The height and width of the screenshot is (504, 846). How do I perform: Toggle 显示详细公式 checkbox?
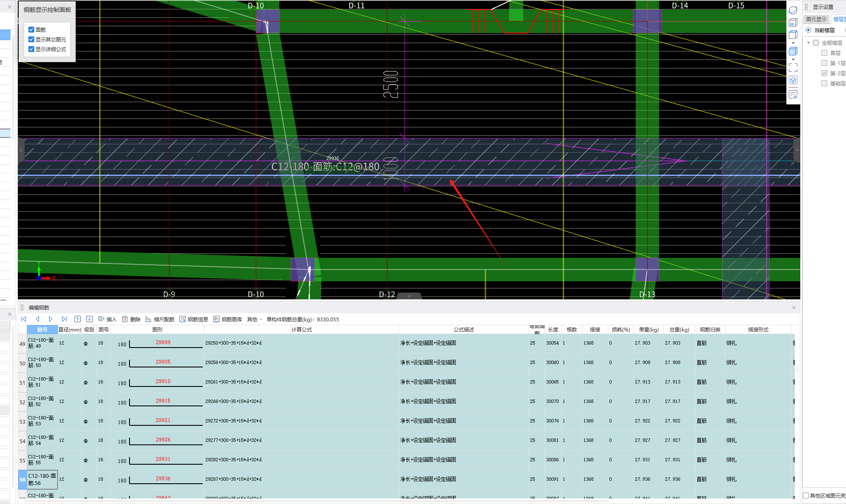tap(31, 49)
